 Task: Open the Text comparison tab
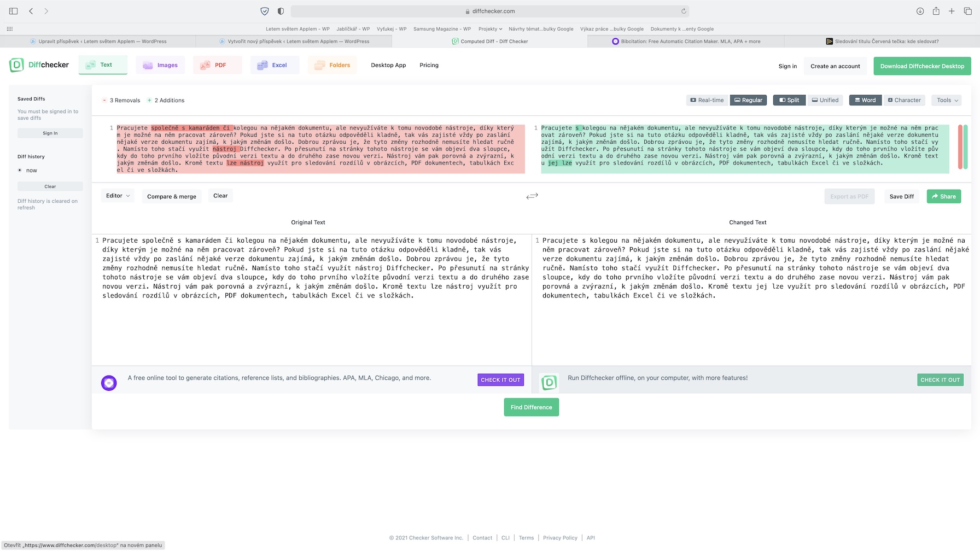click(103, 65)
